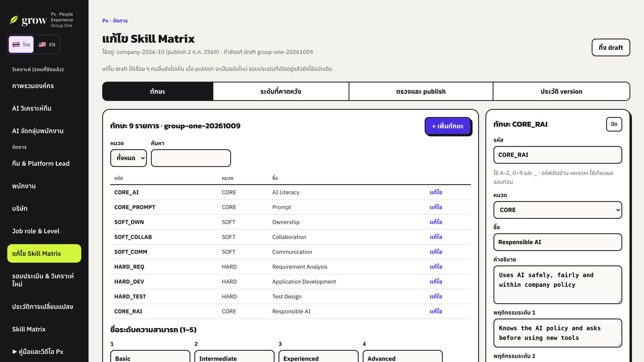644x362 pixels.
Task: Expand คู่มือและวิดีโอ Px section
Action: pos(44,352)
